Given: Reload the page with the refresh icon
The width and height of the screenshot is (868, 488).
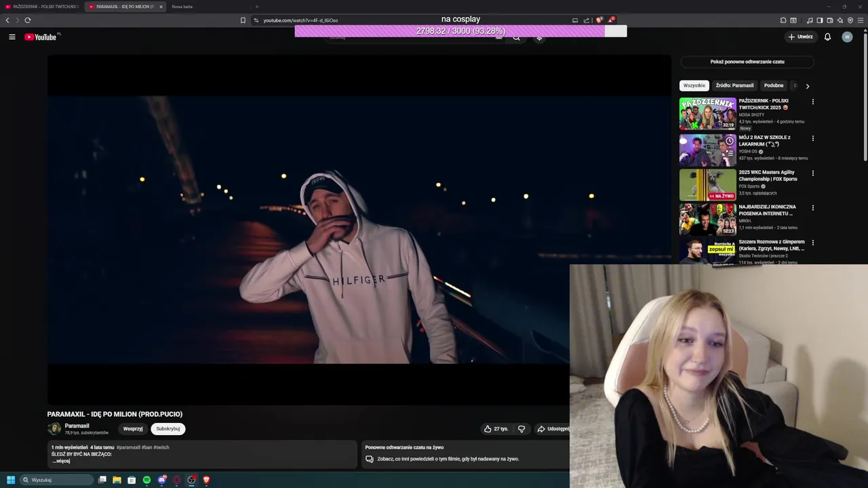Looking at the screenshot, I should pyautogui.click(x=28, y=20).
